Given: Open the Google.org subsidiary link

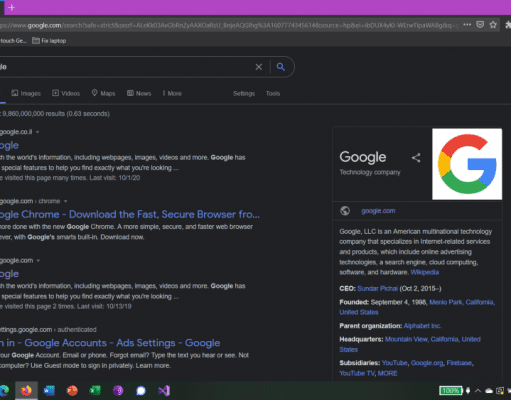Looking at the screenshot, I should tap(427, 363).
